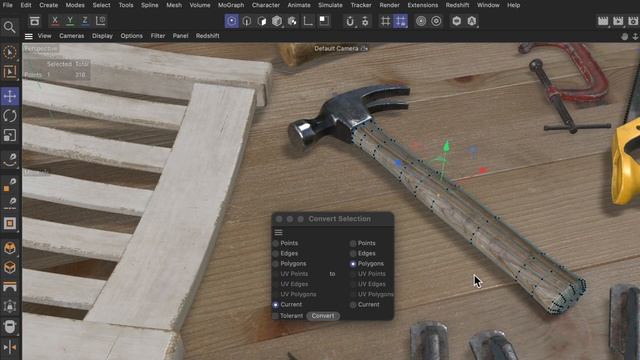This screenshot has height=360, width=640.
Task: Open the viewport Filter menu
Action: pyautogui.click(x=158, y=36)
